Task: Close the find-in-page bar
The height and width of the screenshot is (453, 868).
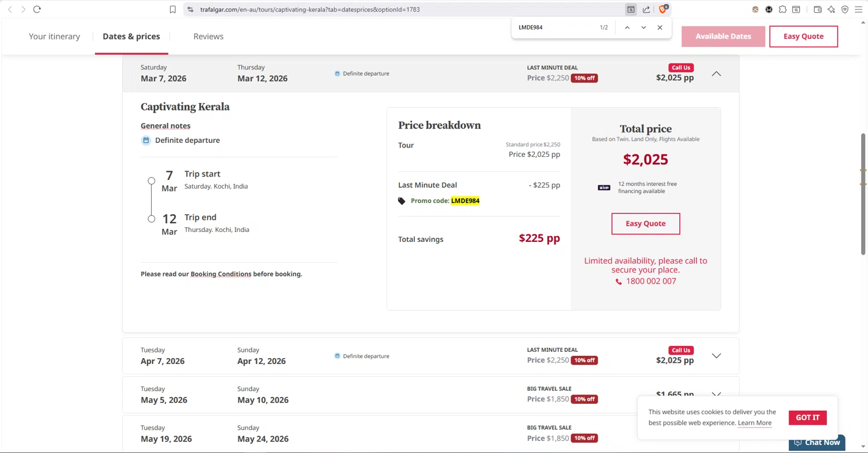Action: [660, 27]
